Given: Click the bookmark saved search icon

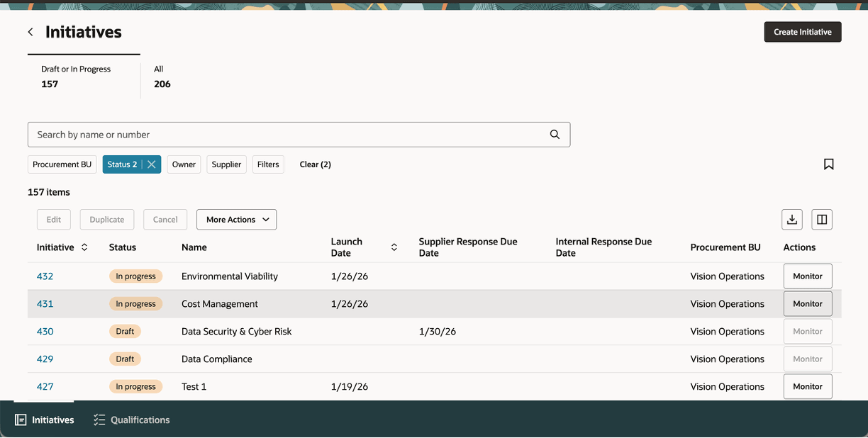Looking at the screenshot, I should [828, 164].
